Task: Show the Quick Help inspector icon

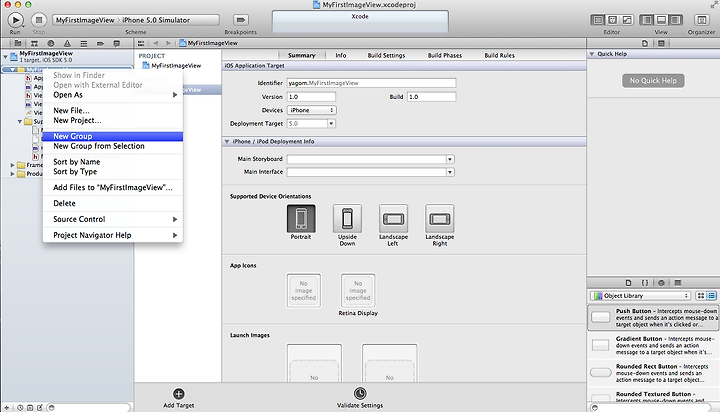Action: (x=661, y=43)
